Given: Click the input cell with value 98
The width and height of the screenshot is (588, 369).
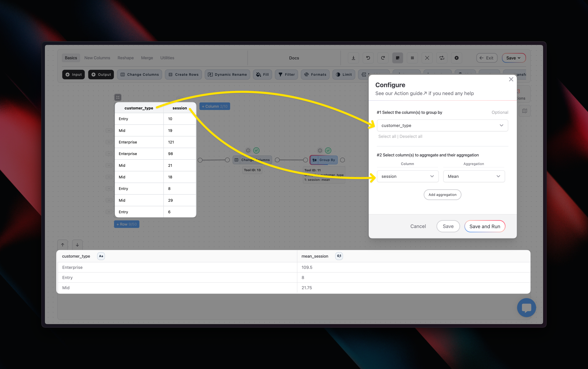Looking at the screenshot, I should 180,154.
